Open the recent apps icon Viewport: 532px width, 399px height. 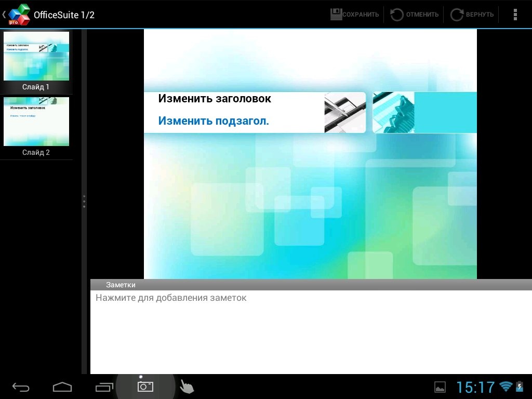coord(104,387)
